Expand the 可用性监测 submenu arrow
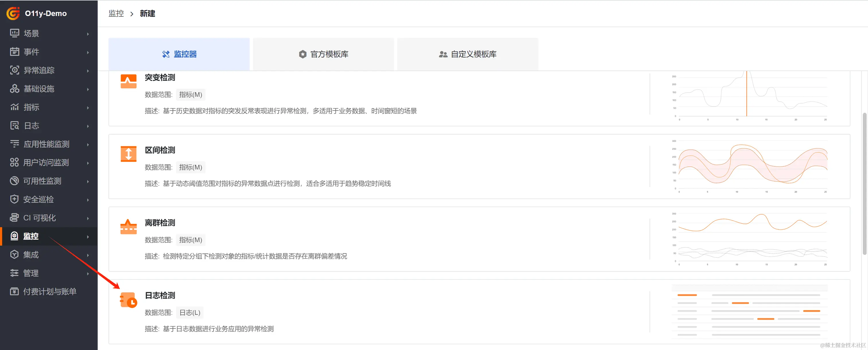 (88, 181)
